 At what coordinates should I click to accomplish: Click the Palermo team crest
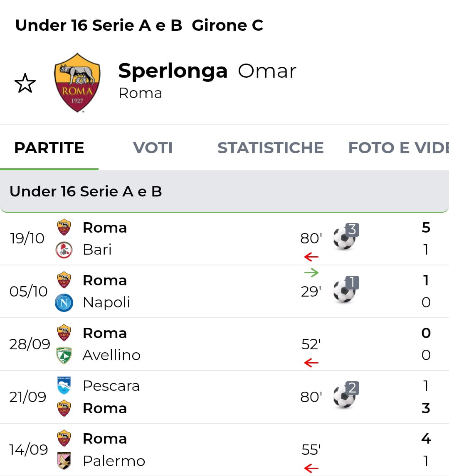[x=64, y=461]
